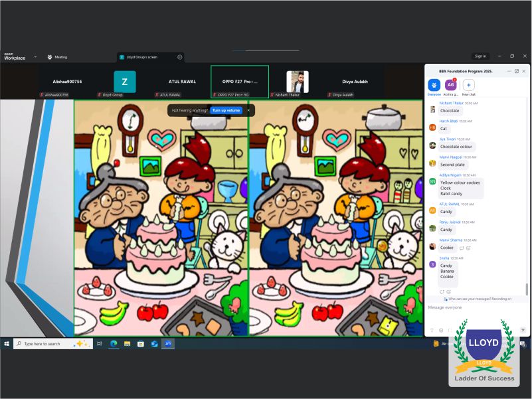This screenshot has width=532, height=399.
Task: Select the Second plate message bubble
Action: pos(452,165)
